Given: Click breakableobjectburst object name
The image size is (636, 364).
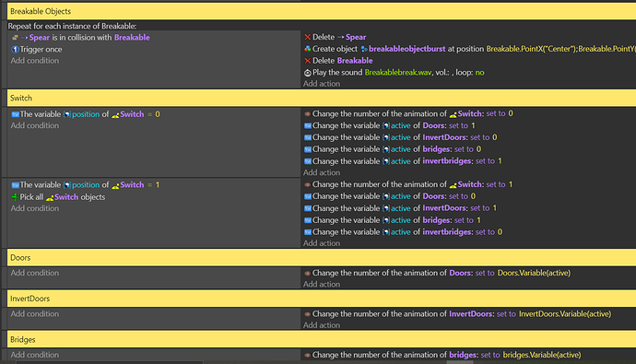Looking at the screenshot, I should (x=406, y=49).
